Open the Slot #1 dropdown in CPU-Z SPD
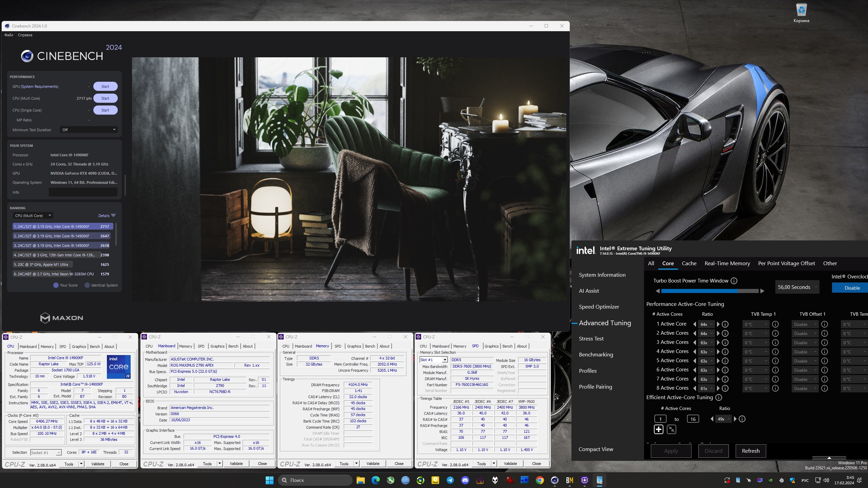 [x=434, y=360]
